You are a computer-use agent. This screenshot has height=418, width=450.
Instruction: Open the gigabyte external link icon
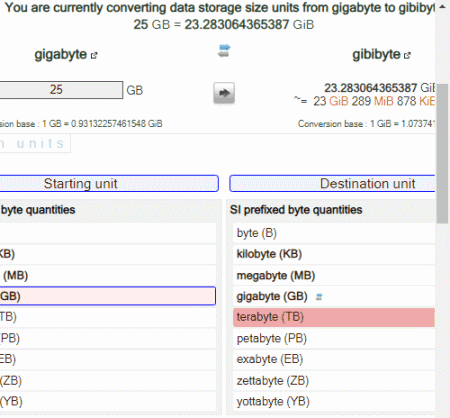(x=94, y=55)
